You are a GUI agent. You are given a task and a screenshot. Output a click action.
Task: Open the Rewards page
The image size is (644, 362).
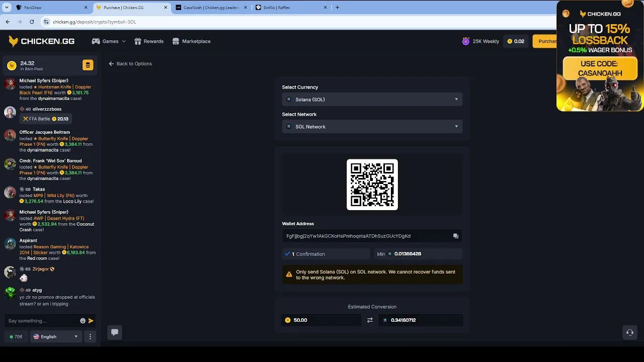(x=149, y=41)
